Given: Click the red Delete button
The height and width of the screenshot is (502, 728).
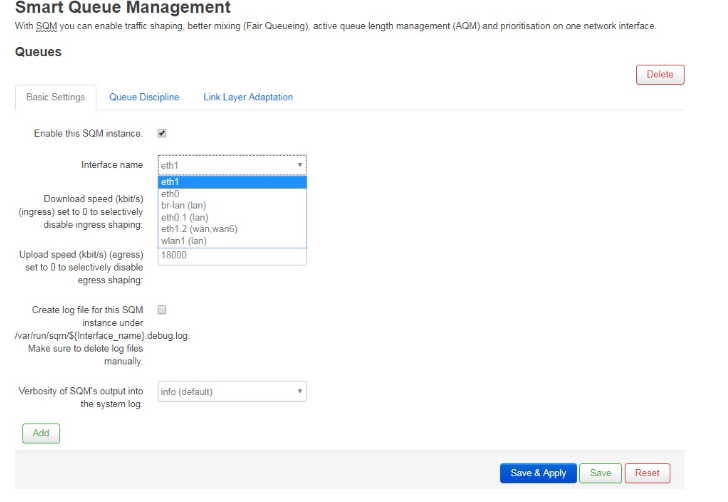Looking at the screenshot, I should [660, 74].
